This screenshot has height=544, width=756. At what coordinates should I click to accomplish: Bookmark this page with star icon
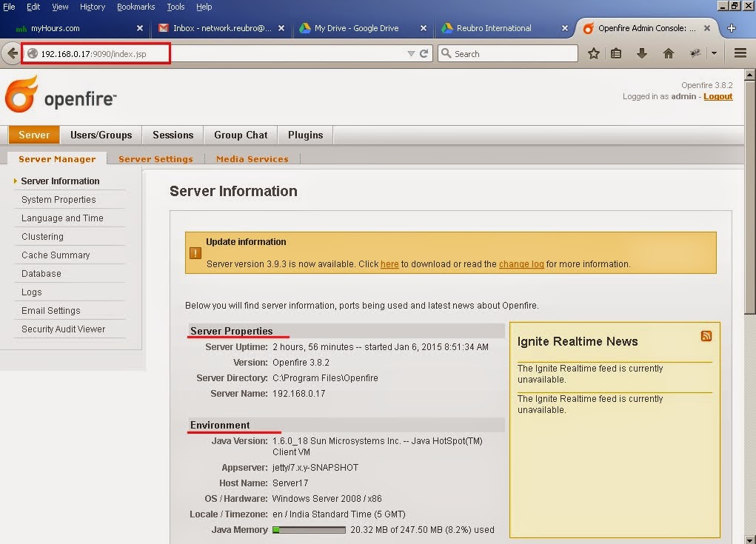coord(594,53)
